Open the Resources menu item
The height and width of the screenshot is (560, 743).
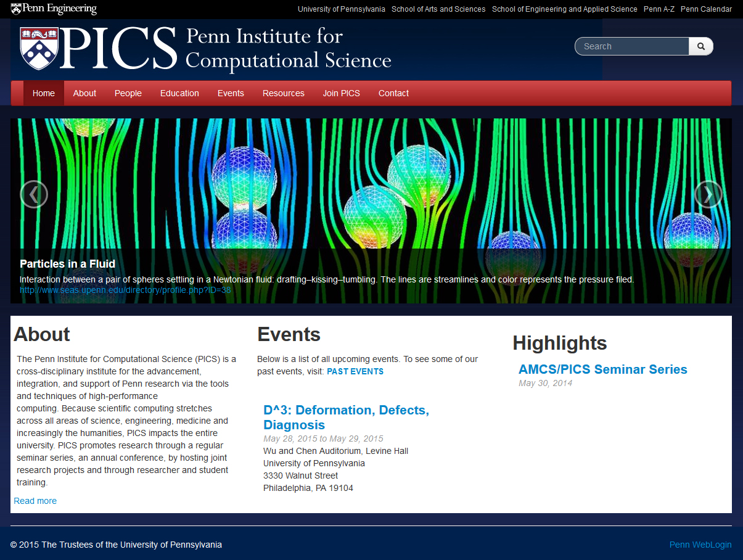(x=284, y=93)
